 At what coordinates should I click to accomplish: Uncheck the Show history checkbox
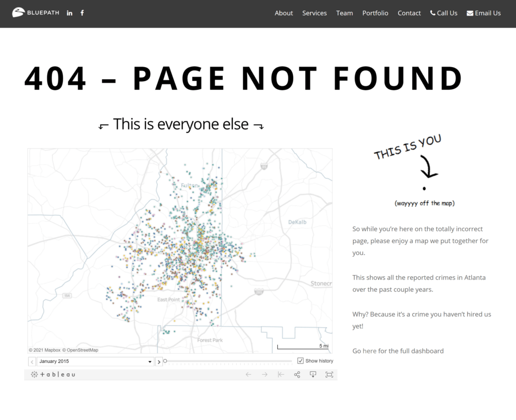pyautogui.click(x=301, y=361)
